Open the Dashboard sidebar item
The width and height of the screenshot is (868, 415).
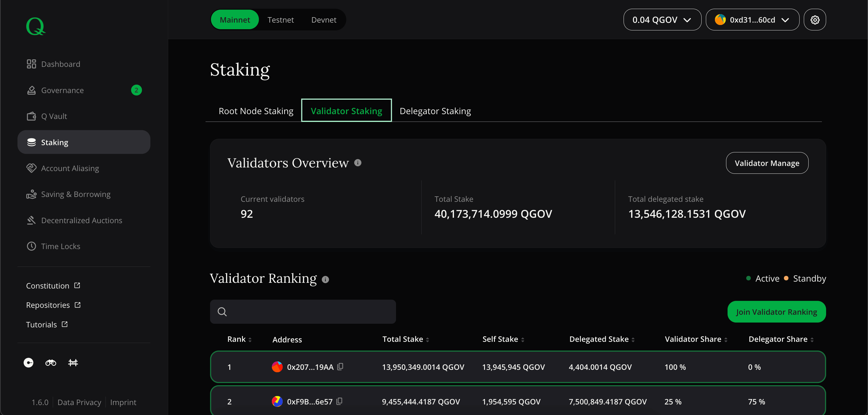(60, 64)
